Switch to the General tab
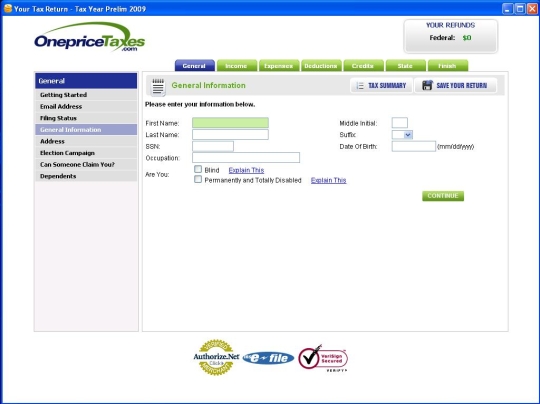This screenshot has height=404, width=540. 195,65
